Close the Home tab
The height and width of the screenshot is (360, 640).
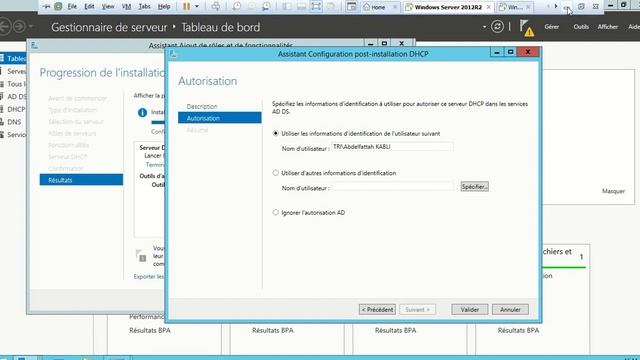tap(395, 7)
